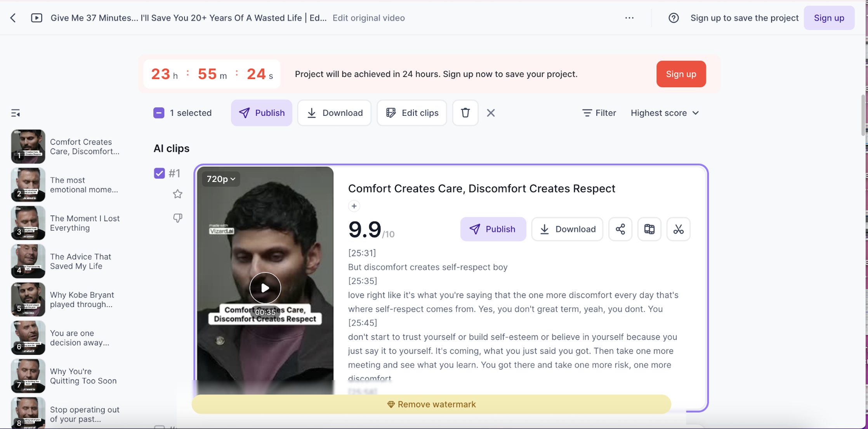Click Edit original video link
The height and width of the screenshot is (429, 868).
pos(368,18)
